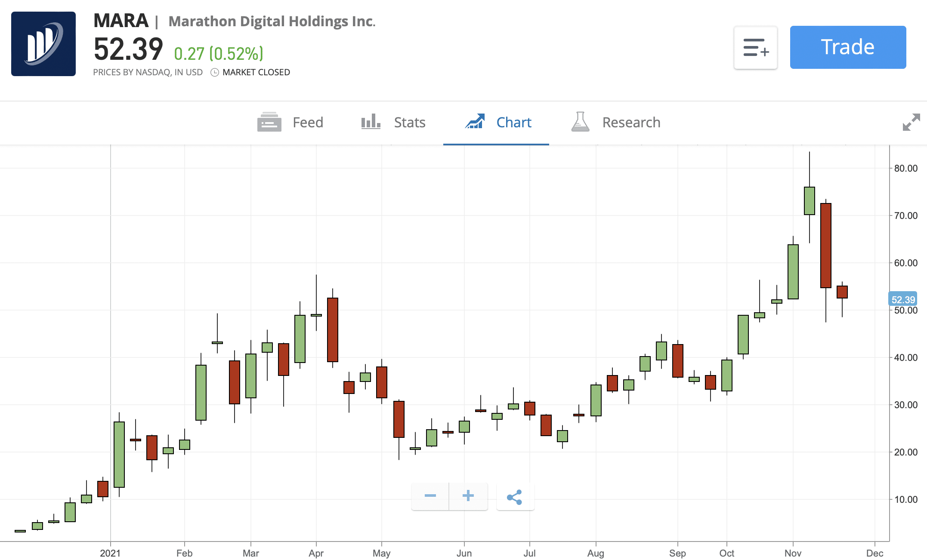
Task: Click the last red candle near 52.39
Action: (x=842, y=292)
